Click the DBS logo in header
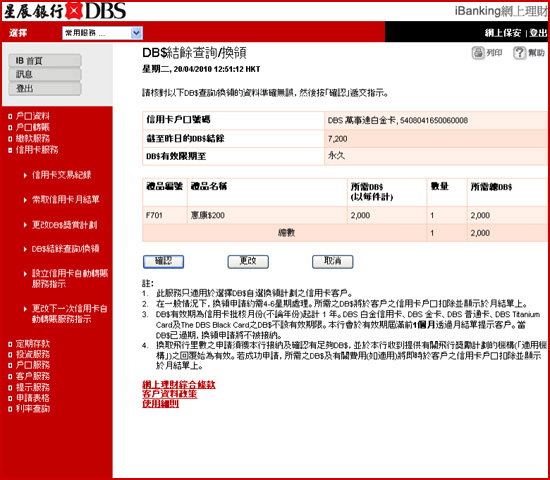The width and height of the screenshot is (550, 480). point(65,11)
